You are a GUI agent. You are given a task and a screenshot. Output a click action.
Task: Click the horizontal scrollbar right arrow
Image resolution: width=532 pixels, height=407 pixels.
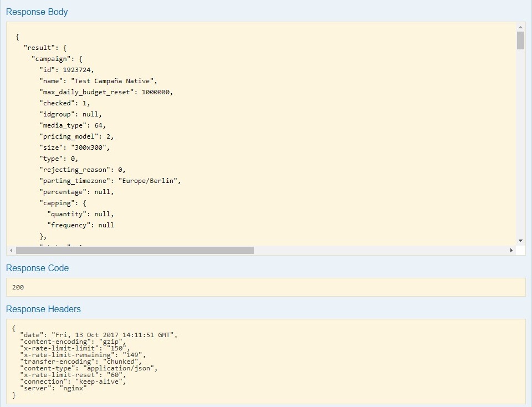click(x=511, y=251)
